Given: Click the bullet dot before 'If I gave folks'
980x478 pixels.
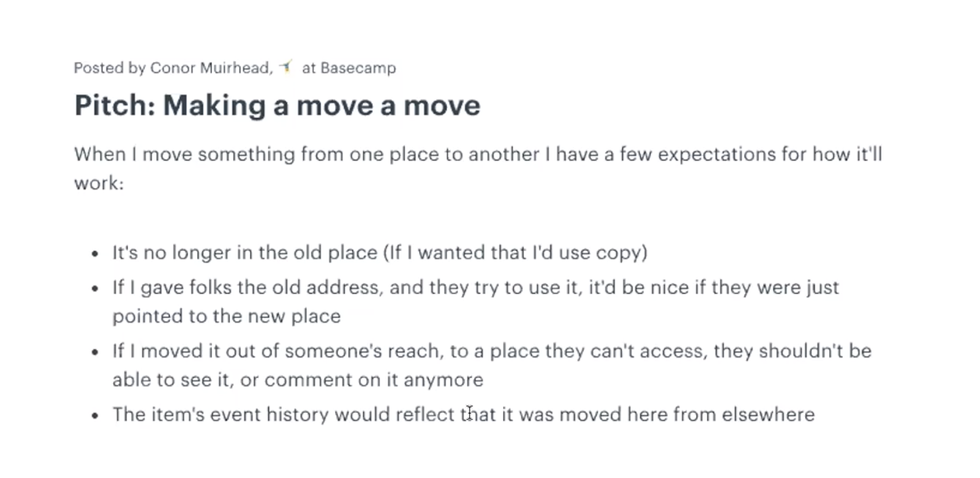Looking at the screenshot, I should coord(94,288).
